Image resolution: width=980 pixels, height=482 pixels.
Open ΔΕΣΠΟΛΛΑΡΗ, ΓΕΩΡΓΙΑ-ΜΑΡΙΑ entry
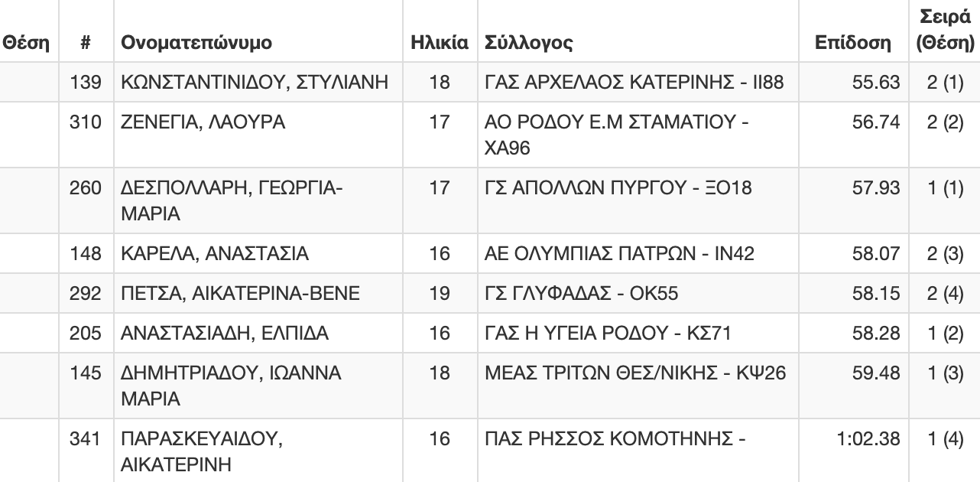coord(232,200)
